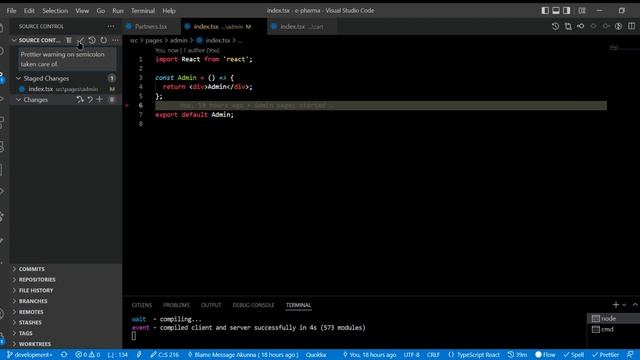Click sync changes icon in status bar
Viewport: 640px width, 360px height.
click(64, 355)
